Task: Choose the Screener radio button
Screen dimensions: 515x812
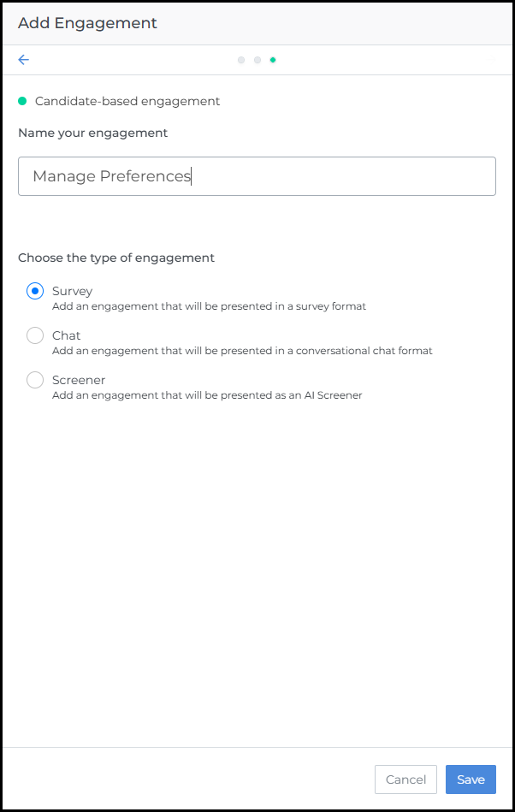Action: point(35,380)
